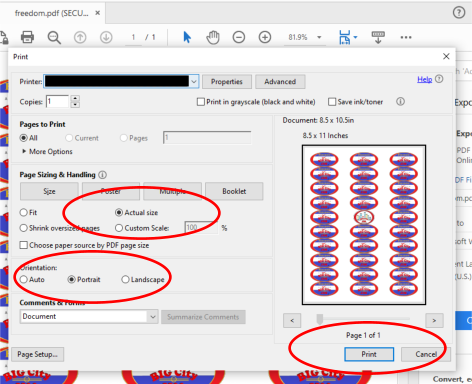Click the next preview page arrow button
Screen dimensions: 472x384
[x=434, y=321]
